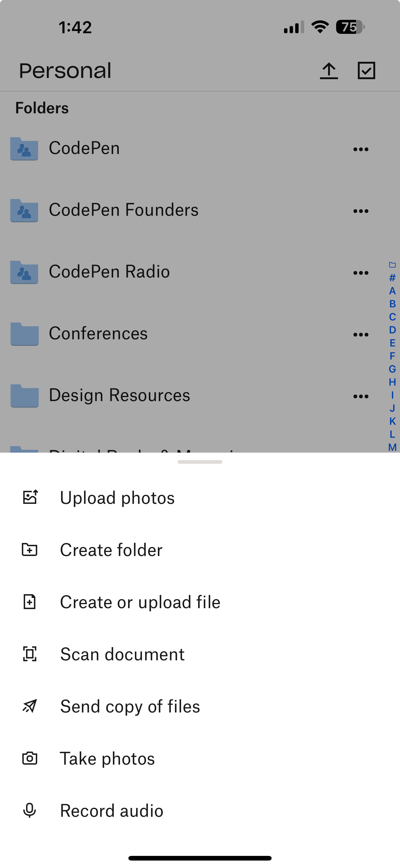
Task: Tap the Scan document icon
Action: 30,654
